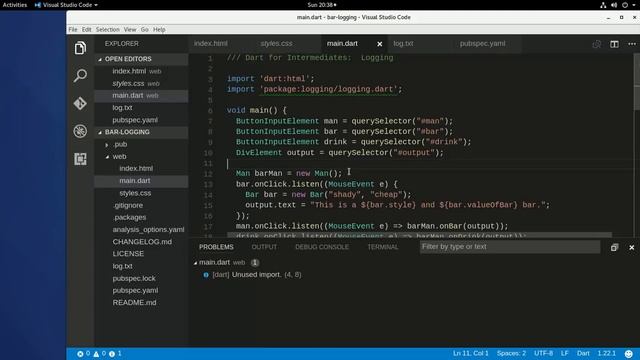The height and width of the screenshot is (360, 640).
Task: Select index.html under Open Editors
Action: (141, 71)
